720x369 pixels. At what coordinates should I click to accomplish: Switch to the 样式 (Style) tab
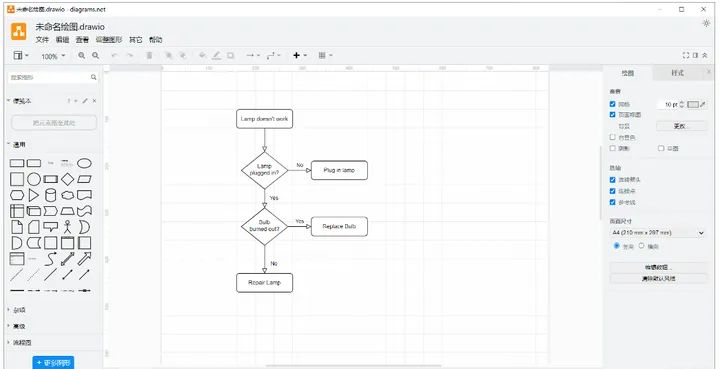(x=677, y=73)
